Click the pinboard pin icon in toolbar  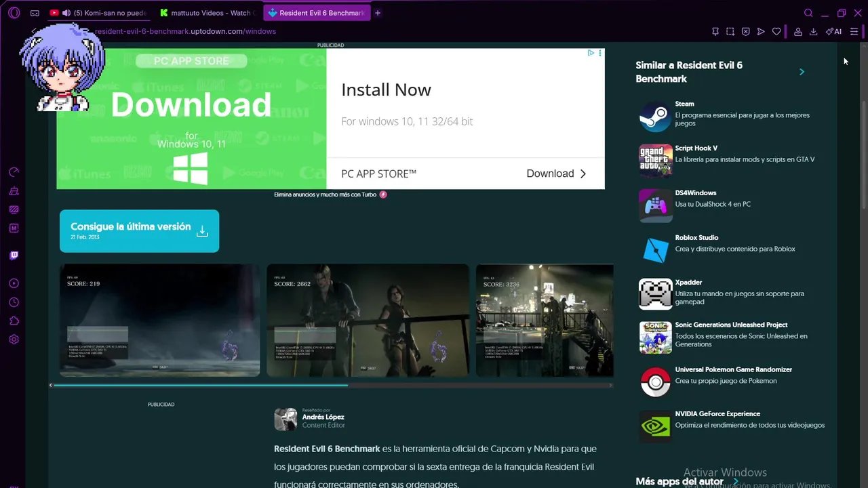[715, 31]
